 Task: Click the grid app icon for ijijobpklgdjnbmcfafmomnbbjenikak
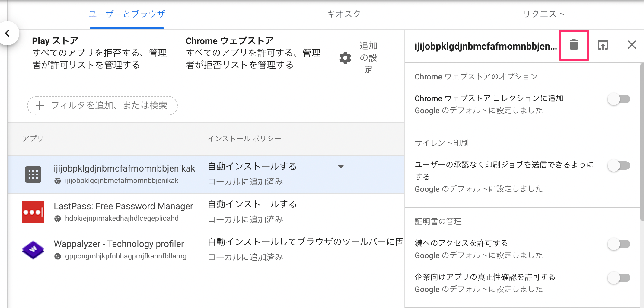[x=33, y=175]
